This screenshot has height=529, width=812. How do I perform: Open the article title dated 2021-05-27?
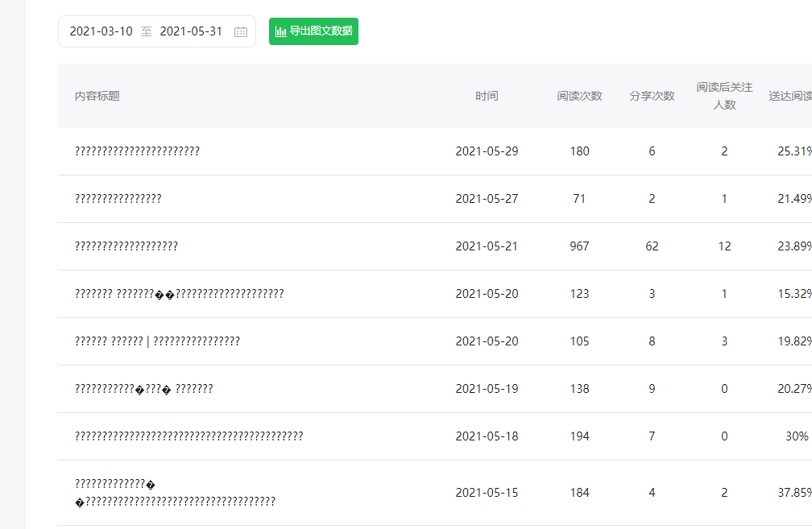[x=118, y=199]
